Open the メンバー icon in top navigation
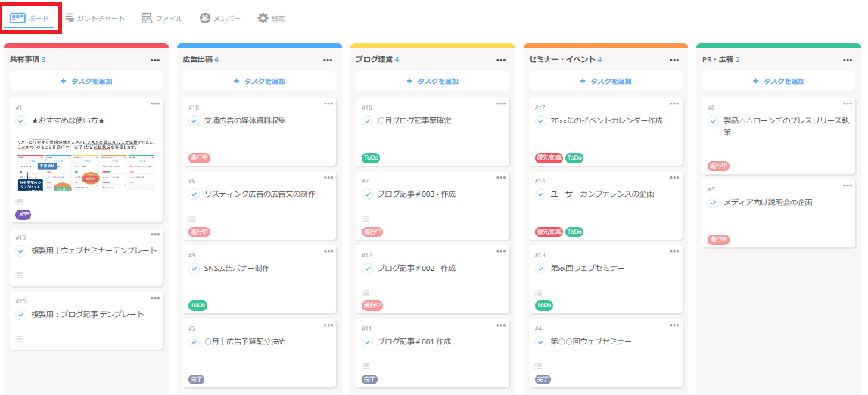868x395 pixels. (205, 17)
